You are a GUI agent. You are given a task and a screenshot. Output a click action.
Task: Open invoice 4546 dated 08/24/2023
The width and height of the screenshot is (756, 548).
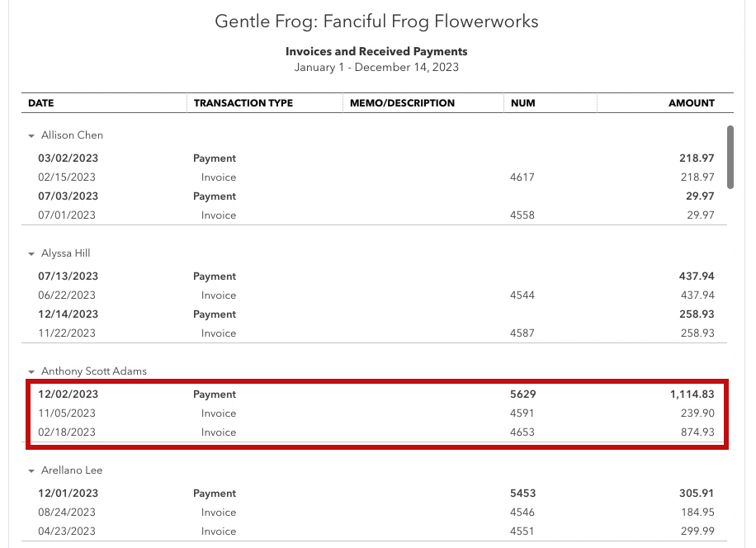click(x=376, y=513)
